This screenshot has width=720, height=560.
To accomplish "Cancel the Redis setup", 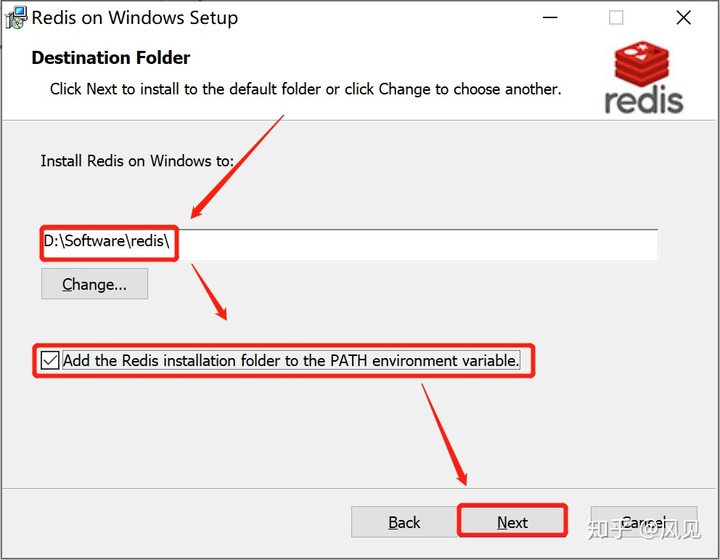I will (x=644, y=522).
